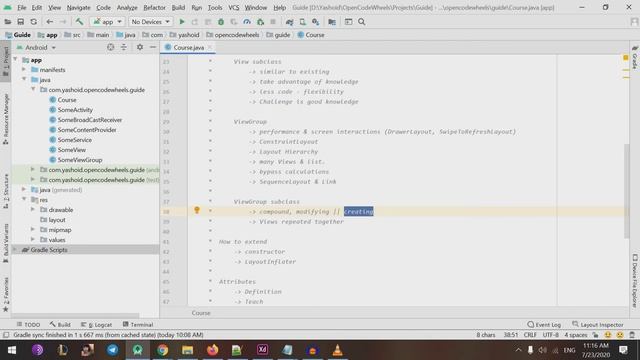Navigate back with the left arrow icon

click(49, 22)
